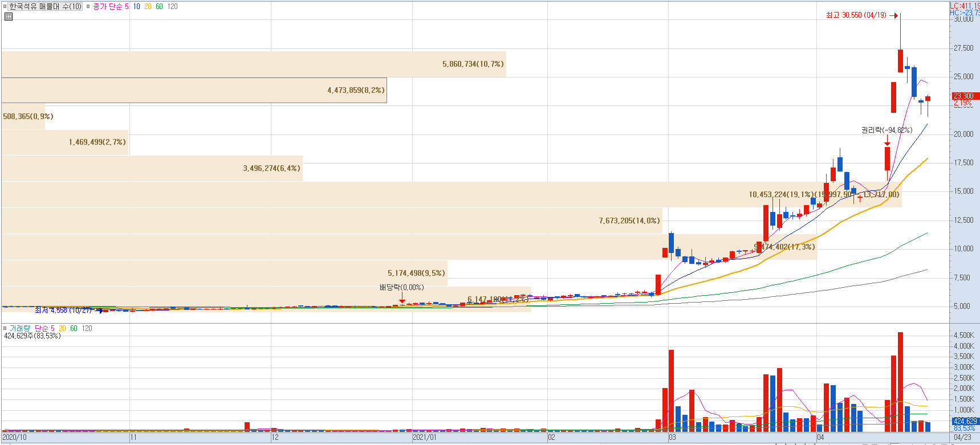This screenshot has height=445, width=980.
Task: Click the 4,500K volume axis label
Action: pyautogui.click(x=964, y=336)
